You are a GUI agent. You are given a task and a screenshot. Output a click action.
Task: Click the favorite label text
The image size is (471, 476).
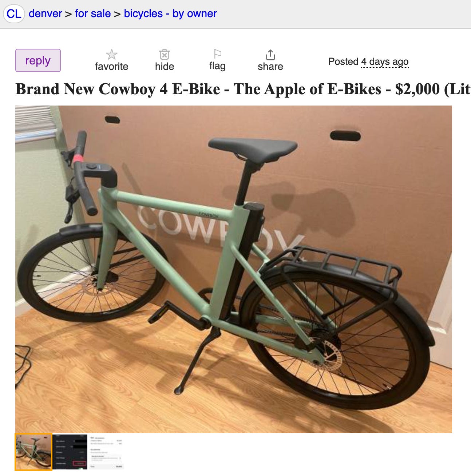[111, 66]
